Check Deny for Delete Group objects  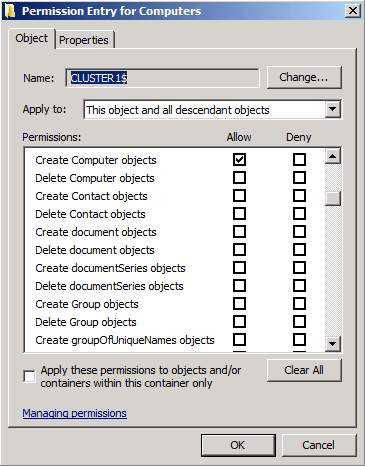pos(299,322)
